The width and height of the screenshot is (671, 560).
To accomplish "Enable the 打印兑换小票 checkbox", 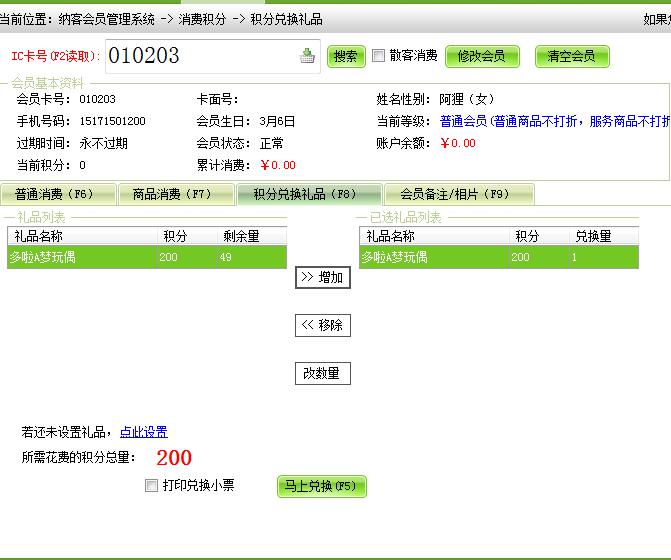I will 151,486.
